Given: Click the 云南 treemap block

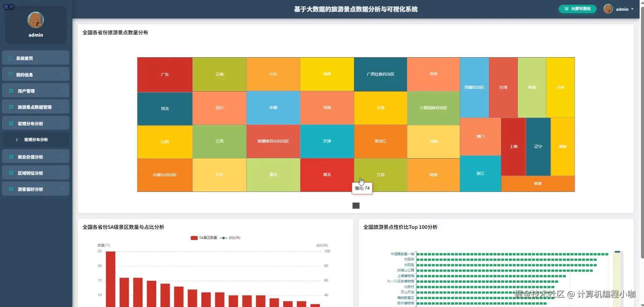Looking at the screenshot, I should 220,74.
